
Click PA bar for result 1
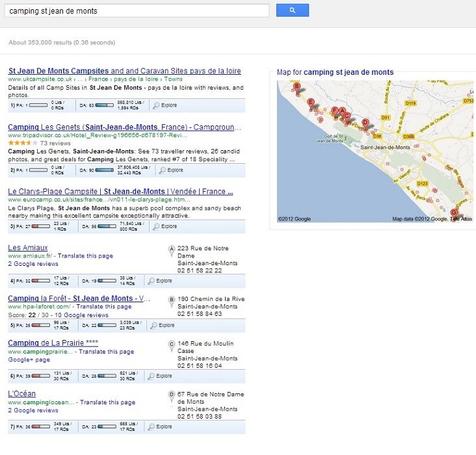[x=38, y=105]
